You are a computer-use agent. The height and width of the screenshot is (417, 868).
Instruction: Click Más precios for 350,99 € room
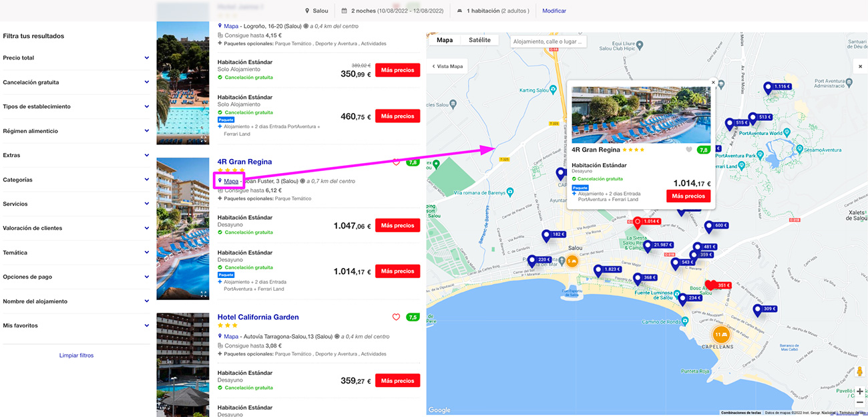tap(397, 70)
